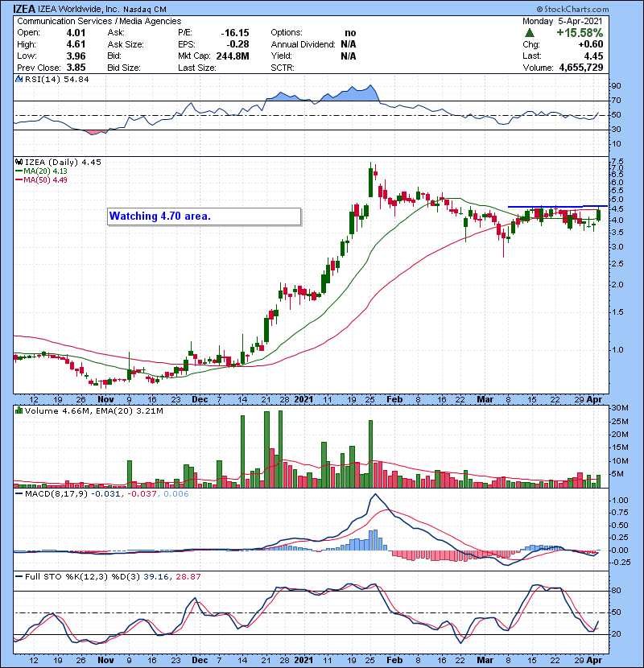Click the date Monday 5-Apr-2021

pos(563,21)
